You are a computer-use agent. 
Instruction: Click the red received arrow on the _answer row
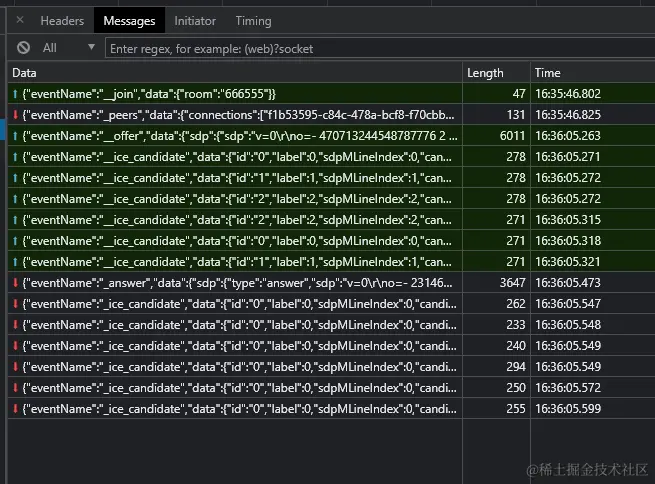coord(15,283)
